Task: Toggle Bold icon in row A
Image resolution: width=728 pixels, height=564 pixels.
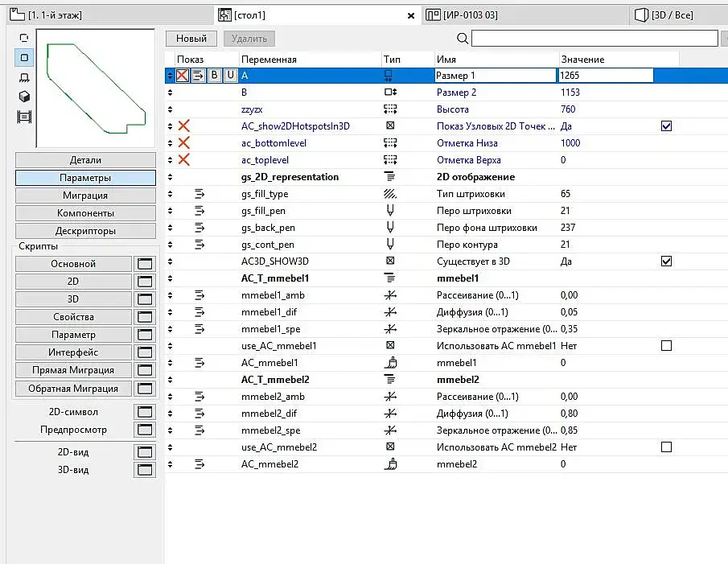Action: (x=214, y=75)
